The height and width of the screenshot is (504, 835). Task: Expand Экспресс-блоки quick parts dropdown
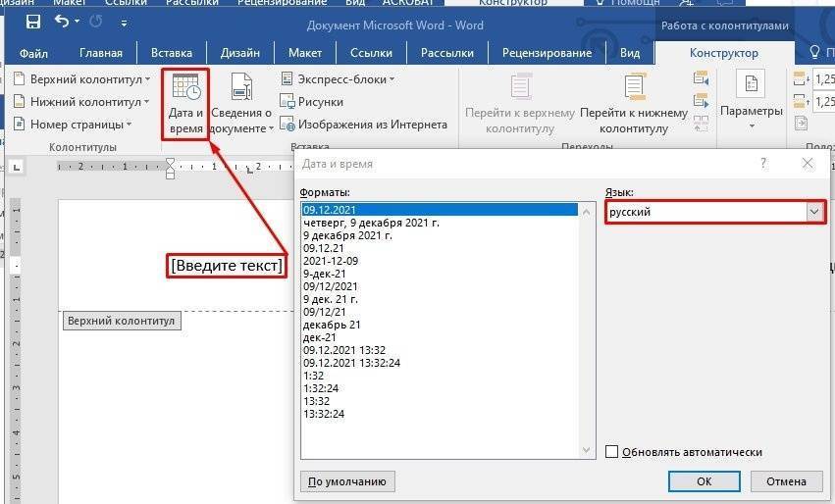[x=339, y=78]
